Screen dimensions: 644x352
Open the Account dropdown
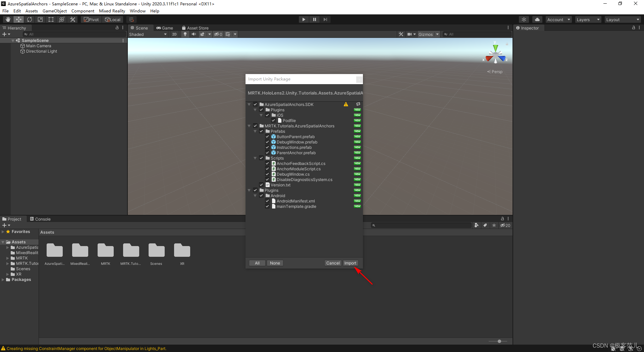pyautogui.click(x=558, y=19)
